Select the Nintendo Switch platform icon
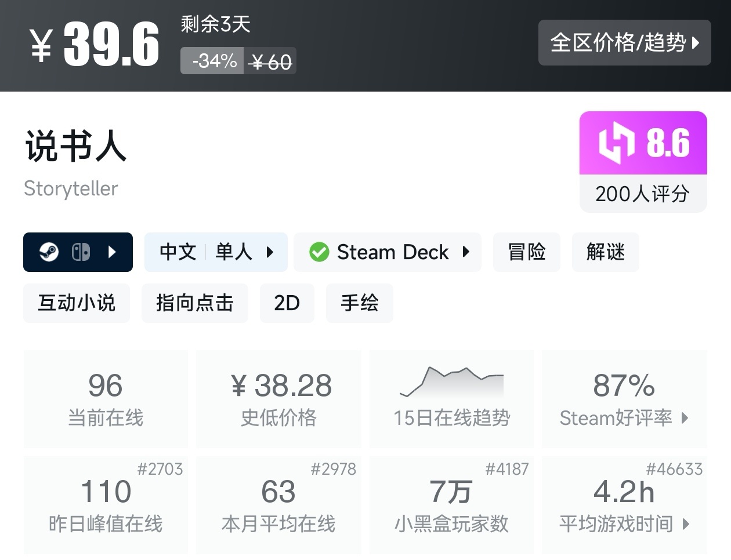Image resolution: width=731 pixels, height=560 pixels. 81,252
